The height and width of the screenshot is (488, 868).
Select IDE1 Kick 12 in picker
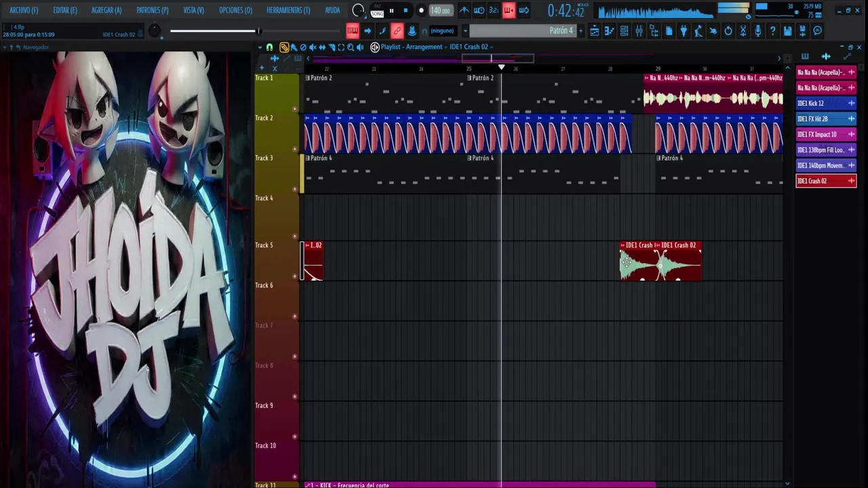(x=826, y=103)
